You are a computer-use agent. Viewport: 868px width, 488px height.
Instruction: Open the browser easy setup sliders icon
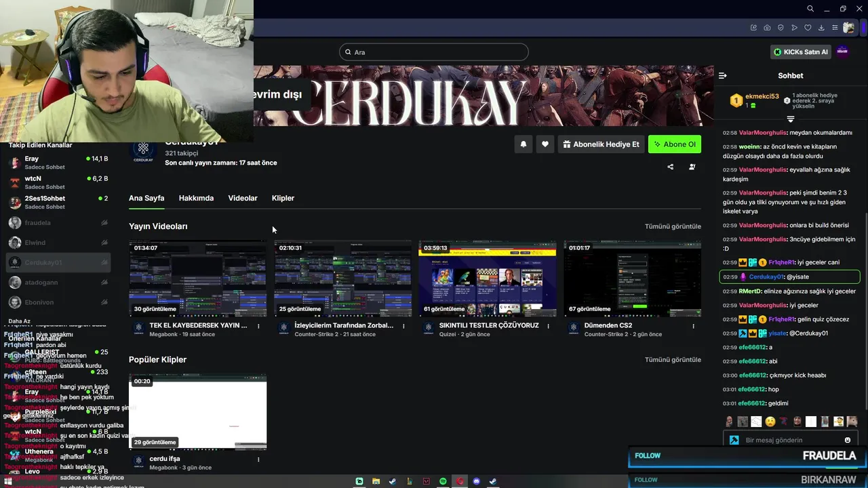[835, 28]
